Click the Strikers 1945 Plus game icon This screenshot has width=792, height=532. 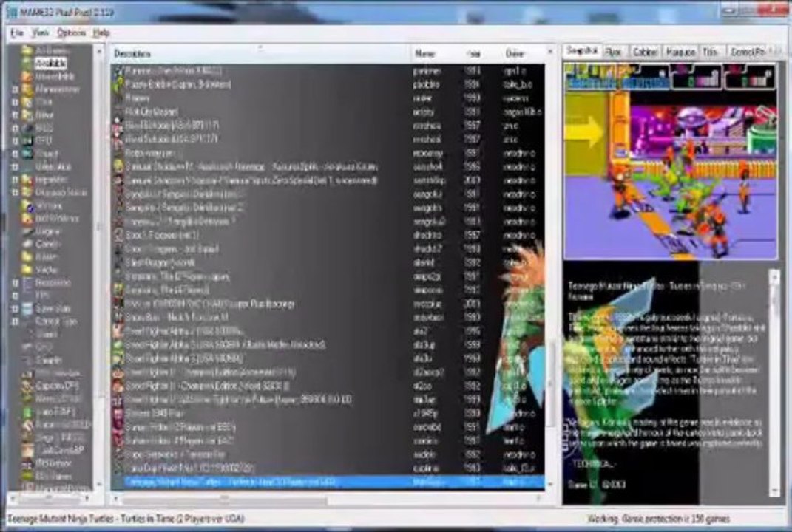click(118, 413)
